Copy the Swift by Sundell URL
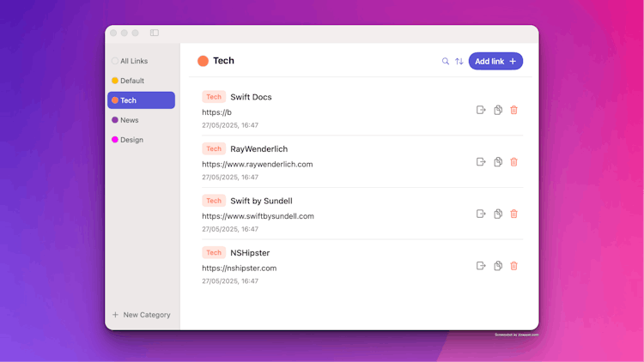The width and height of the screenshot is (644, 362). (498, 214)
